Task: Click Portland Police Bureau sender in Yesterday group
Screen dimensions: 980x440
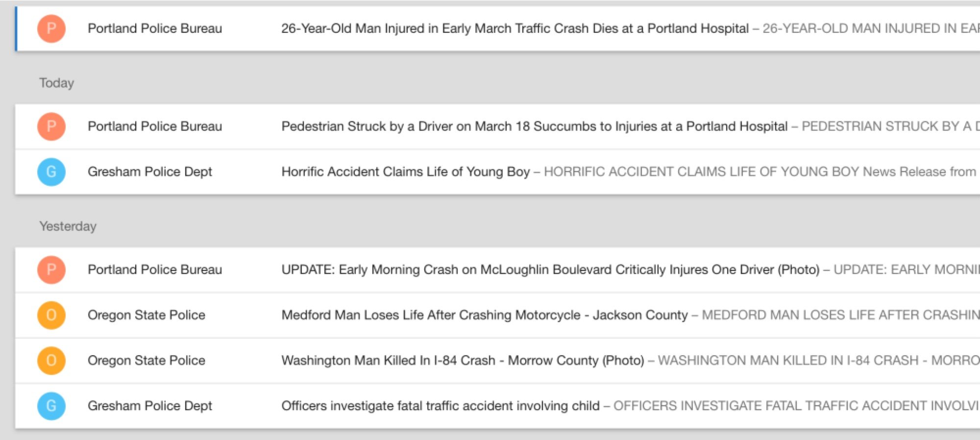Action: pos(155,269)
